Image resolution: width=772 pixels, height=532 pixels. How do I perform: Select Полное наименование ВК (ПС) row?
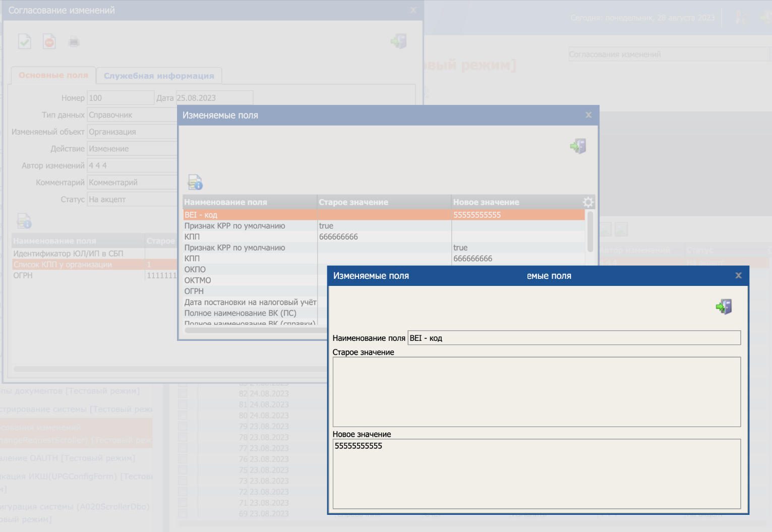[250, 313]
